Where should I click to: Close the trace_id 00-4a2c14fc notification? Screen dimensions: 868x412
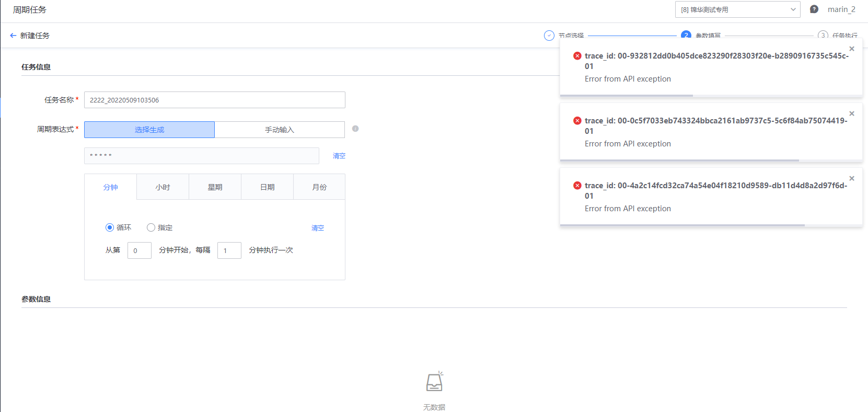coord(852,178)
